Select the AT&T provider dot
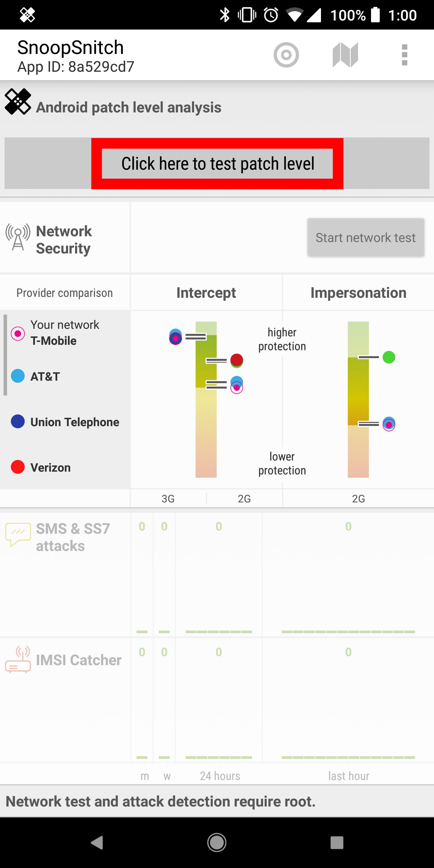Viewport: 434px width, 868px height. click(17, 376)
